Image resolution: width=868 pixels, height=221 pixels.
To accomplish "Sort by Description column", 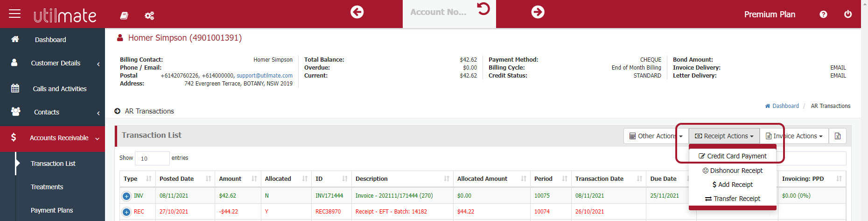I will point(402,179).
